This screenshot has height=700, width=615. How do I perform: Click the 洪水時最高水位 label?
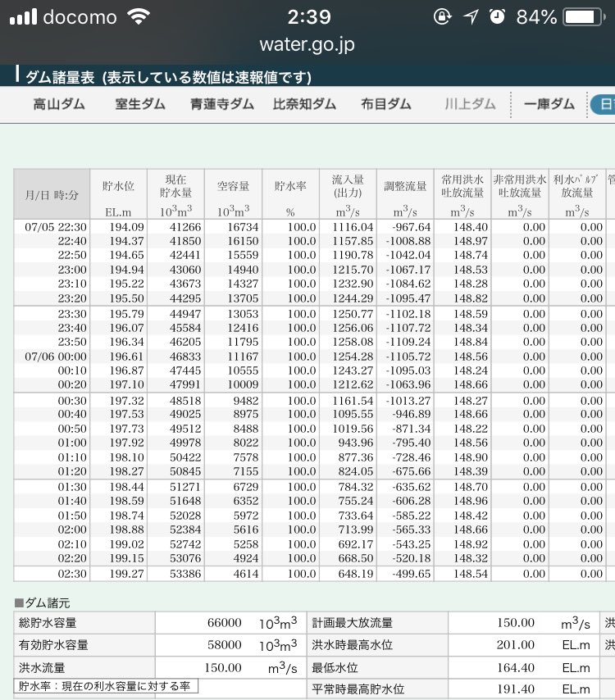pyautogui.click(x=352, y=644)
